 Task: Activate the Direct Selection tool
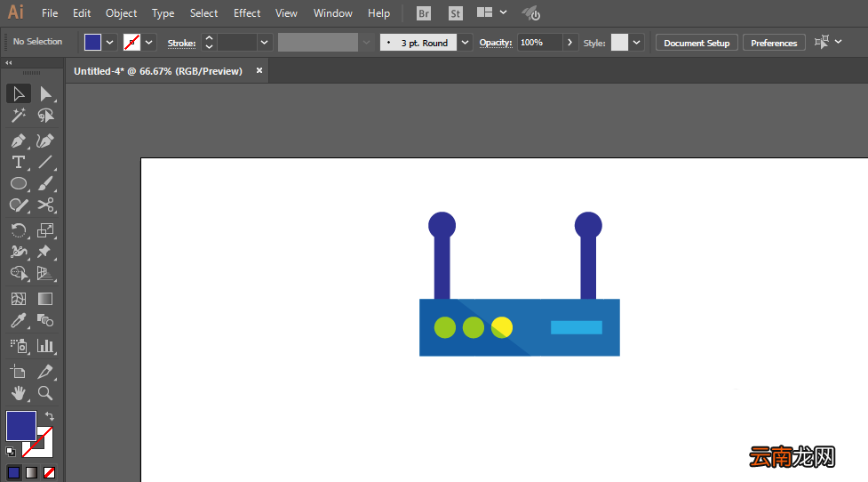tap(45, 93)
